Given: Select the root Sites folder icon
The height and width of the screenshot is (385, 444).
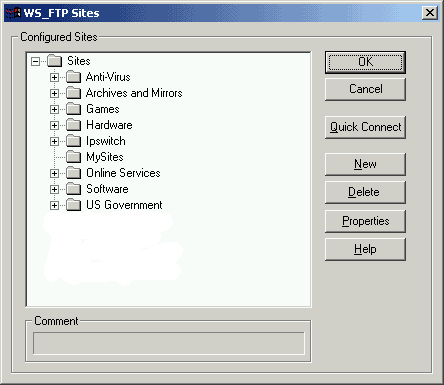Looking at the screenshot, I should [55, 61].
